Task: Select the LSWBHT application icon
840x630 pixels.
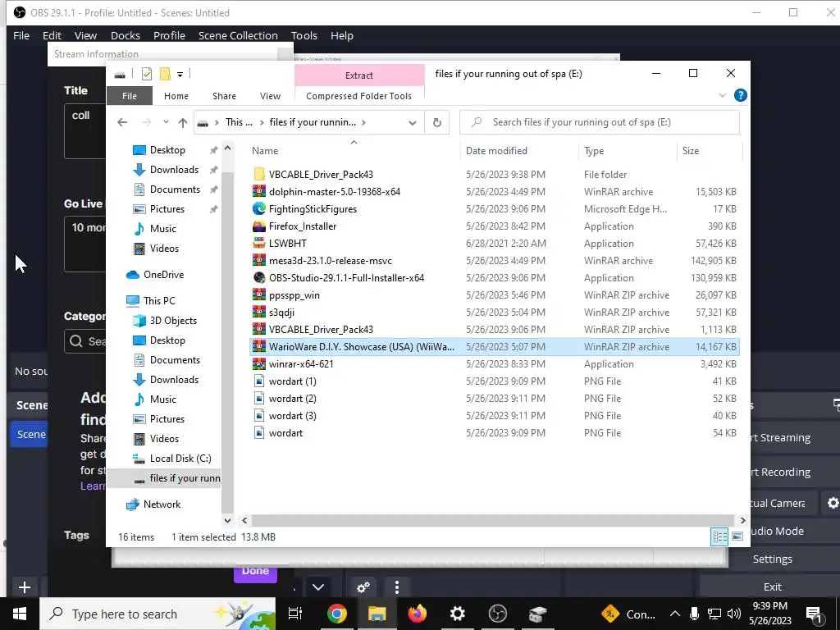Action: pos(258,243)
